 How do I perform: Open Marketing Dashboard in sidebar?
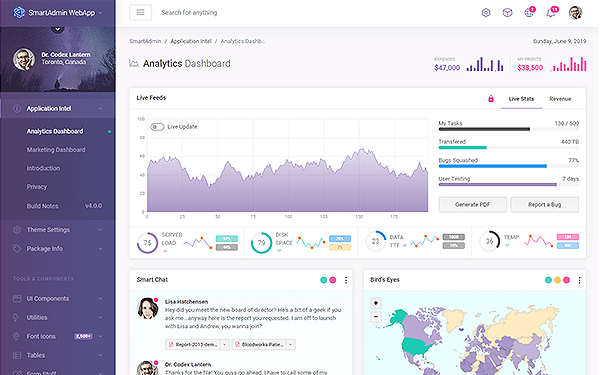click(x=56, y=150)
